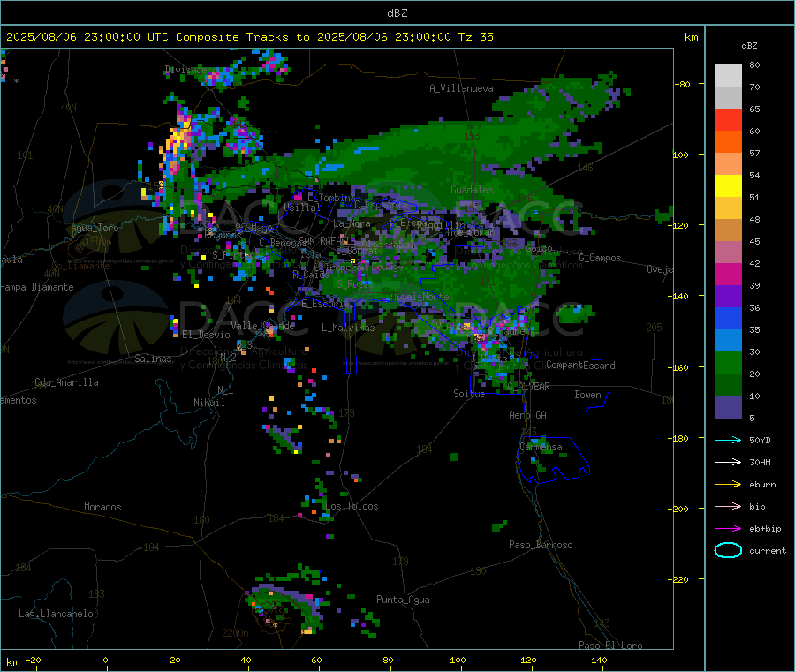Click the Los_Toldos map label
Image resolution: width=795 pixels, height=672 pixels.
pos(352,506)
